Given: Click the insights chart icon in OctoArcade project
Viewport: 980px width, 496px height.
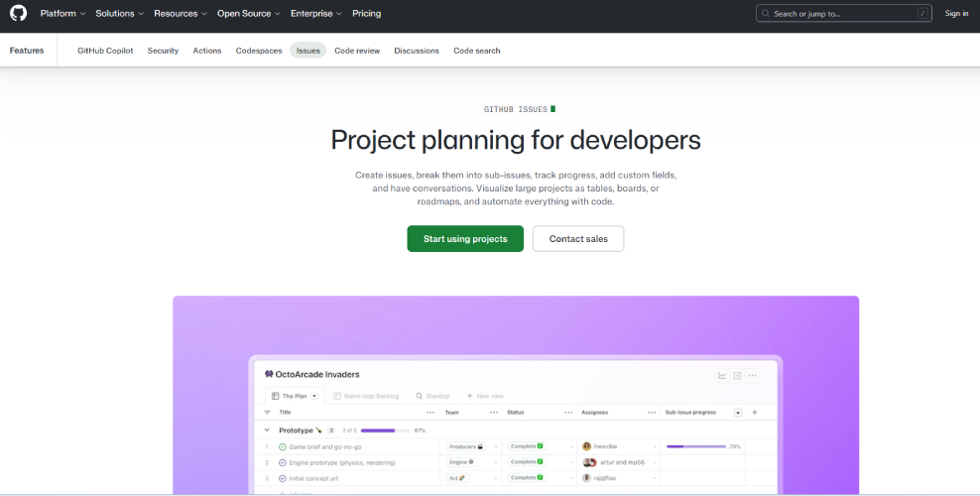Looking at the screenshot, I should click(x=722, y=376).
